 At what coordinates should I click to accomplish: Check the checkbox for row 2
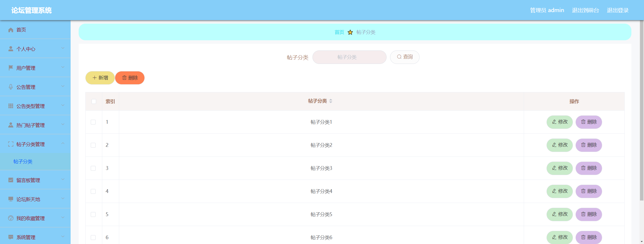click(93, 145)
